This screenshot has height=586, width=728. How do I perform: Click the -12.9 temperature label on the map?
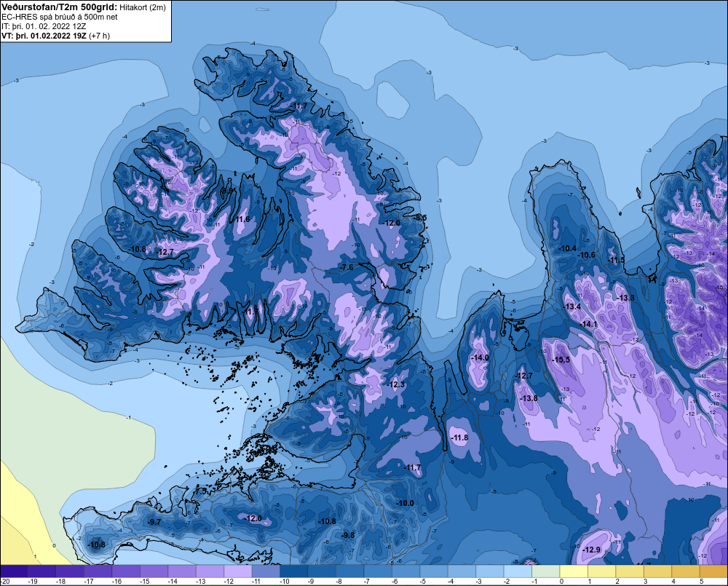click(592, 550)
